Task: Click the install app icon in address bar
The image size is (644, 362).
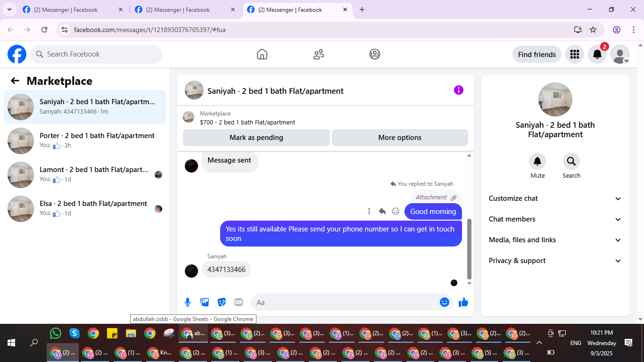Action: coord(578,30)
